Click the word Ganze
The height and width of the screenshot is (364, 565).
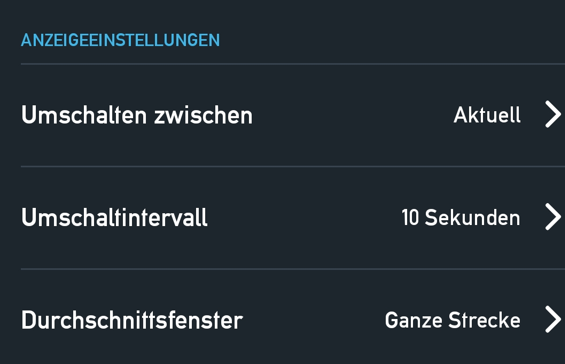(x=413, y=320)
